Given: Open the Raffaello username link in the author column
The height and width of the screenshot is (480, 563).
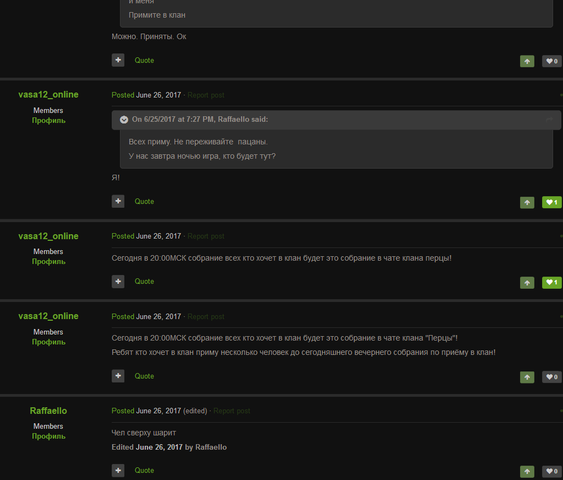Looking at the screenshot, I should click(48, 411).
